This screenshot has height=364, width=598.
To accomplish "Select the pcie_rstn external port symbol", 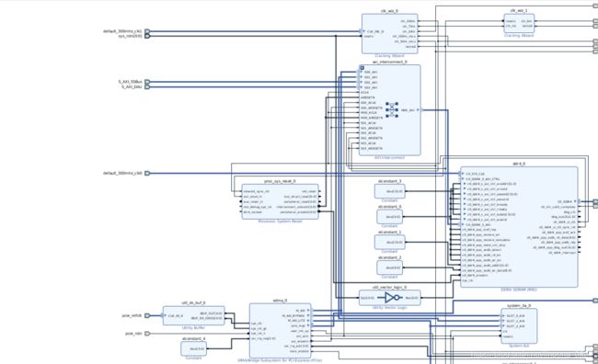I will coord(147,334).
